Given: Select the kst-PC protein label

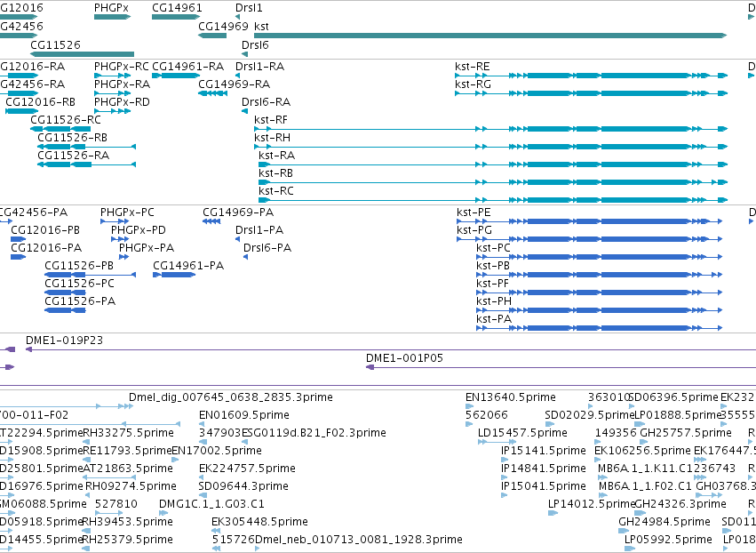Looking at the screenshot, I should pyautogui.click(x=493, y=248).
